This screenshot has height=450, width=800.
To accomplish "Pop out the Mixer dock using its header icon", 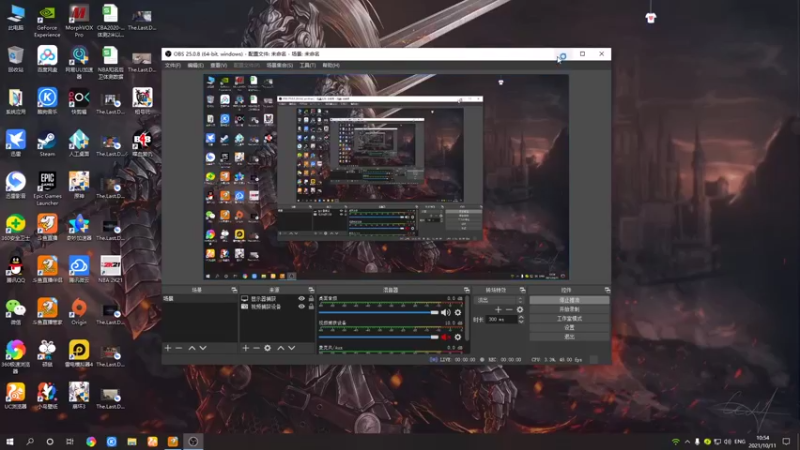I will pos(466,290).
